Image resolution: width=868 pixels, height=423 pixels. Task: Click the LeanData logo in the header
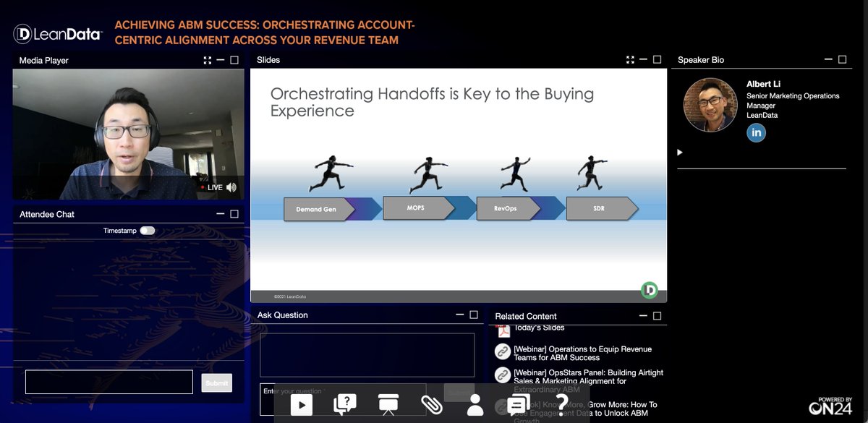click(58, 34)
